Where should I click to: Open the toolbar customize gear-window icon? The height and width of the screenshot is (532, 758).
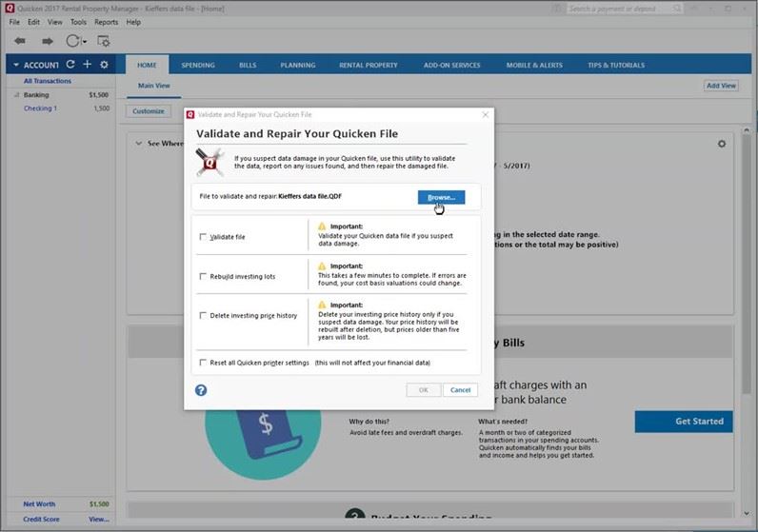pos(103,41)
